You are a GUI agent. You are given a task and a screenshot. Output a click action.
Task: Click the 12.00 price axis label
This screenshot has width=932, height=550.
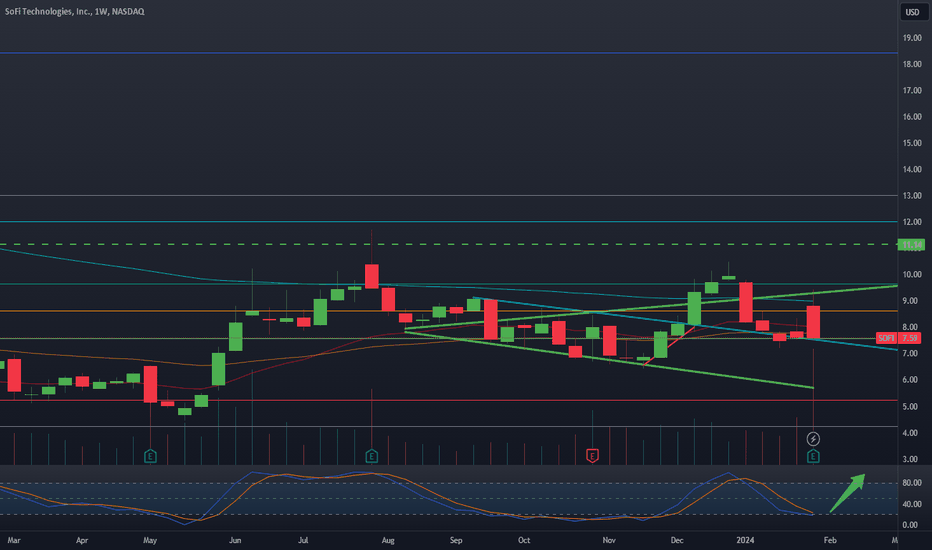pyautogui.click(x=912, y=222)
